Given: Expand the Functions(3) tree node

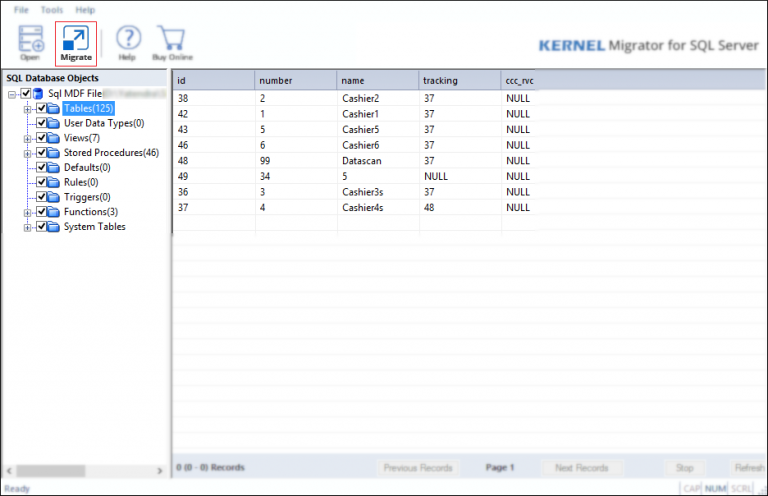Looking at the screenshot, I should point(28,212).
